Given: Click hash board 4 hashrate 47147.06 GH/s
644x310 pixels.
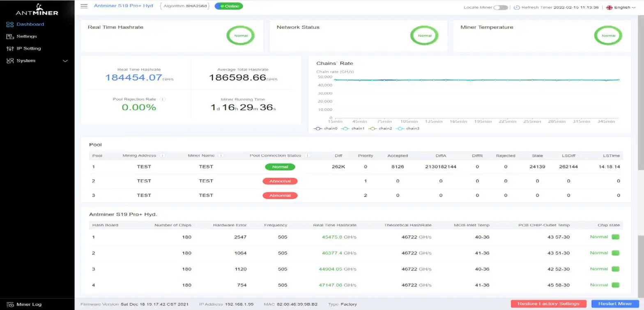Looking at the screenshot, I should click(338, 285).
